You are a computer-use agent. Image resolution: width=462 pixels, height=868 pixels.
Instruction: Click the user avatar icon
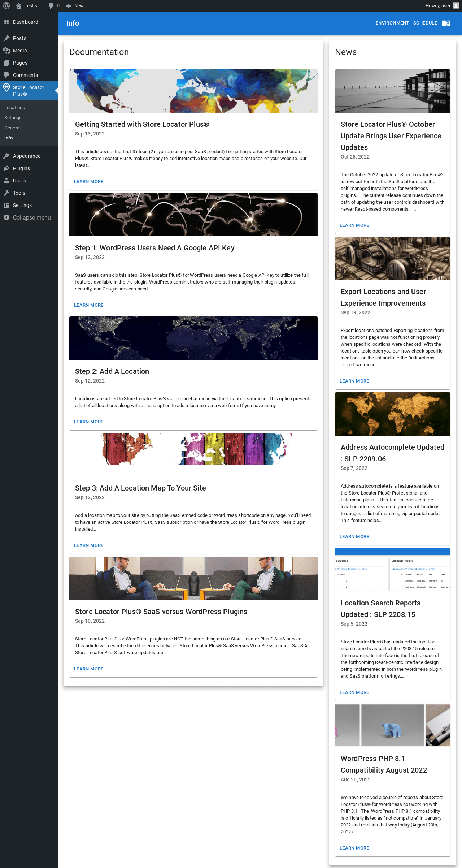456,6
